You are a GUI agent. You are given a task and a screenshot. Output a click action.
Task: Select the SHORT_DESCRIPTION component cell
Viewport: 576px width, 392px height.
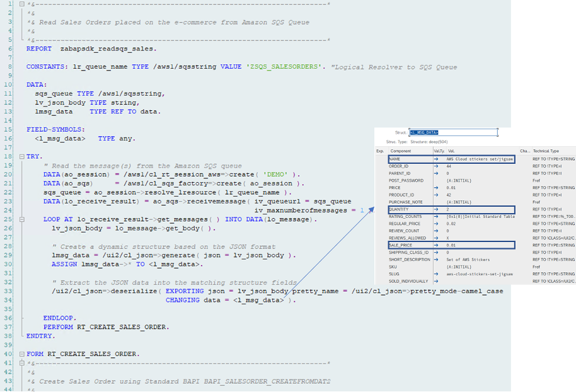[x=410, y=260]
